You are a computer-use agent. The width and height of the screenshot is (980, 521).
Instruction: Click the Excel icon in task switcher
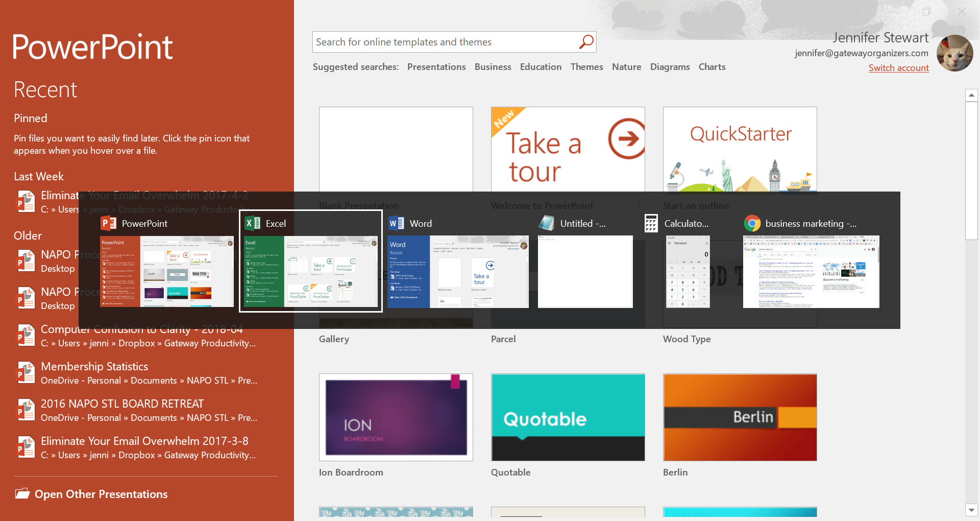[x=253, y=223]
